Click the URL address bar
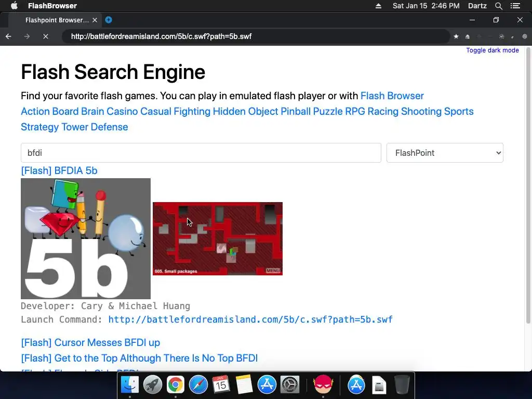532x399 pixels. (x=256, y=36)
